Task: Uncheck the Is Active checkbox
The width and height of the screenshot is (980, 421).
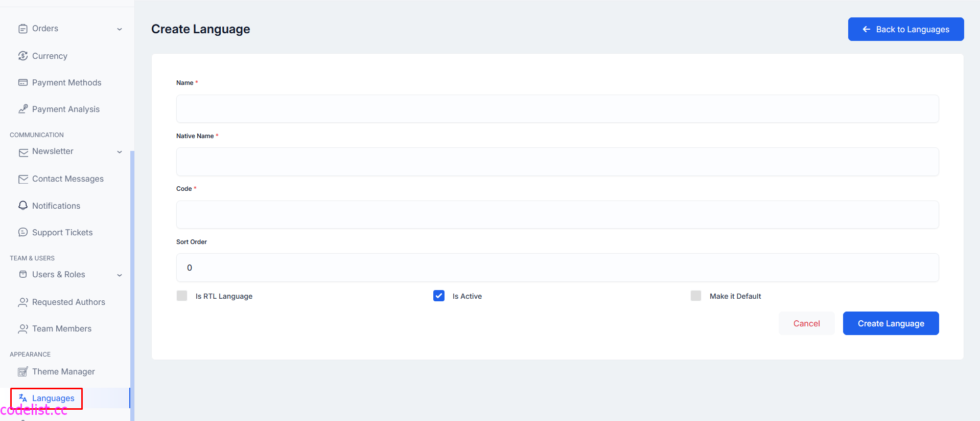Action: [x=439, y=296]
